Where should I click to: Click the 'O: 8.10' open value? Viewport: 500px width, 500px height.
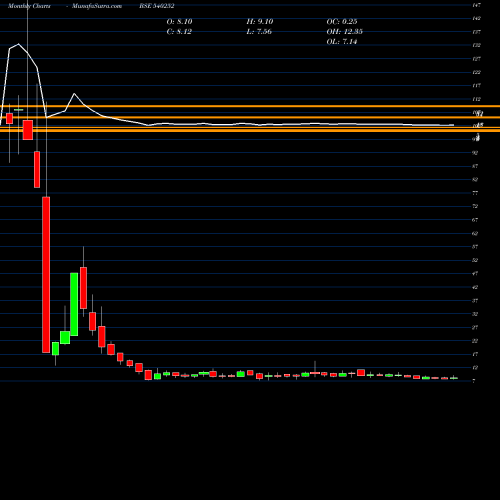pos(179,22)
